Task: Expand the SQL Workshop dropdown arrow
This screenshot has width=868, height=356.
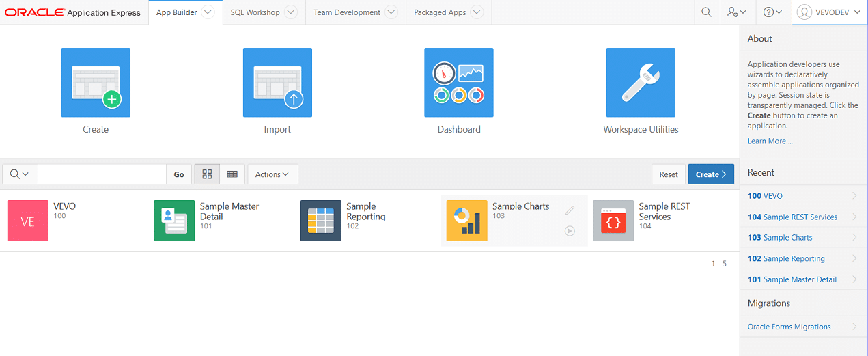Action: (x=291, y=12)
